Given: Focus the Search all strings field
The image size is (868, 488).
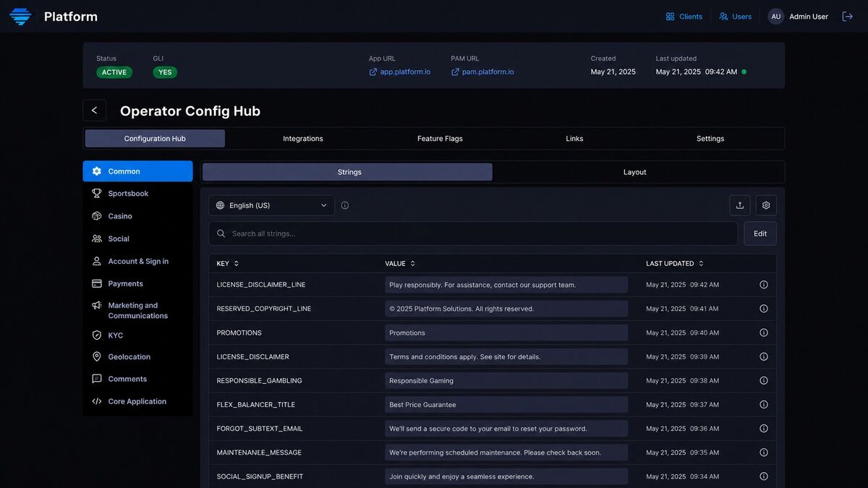Looking at the screenshot, I should pyautogui.click(x=473, y=234).
